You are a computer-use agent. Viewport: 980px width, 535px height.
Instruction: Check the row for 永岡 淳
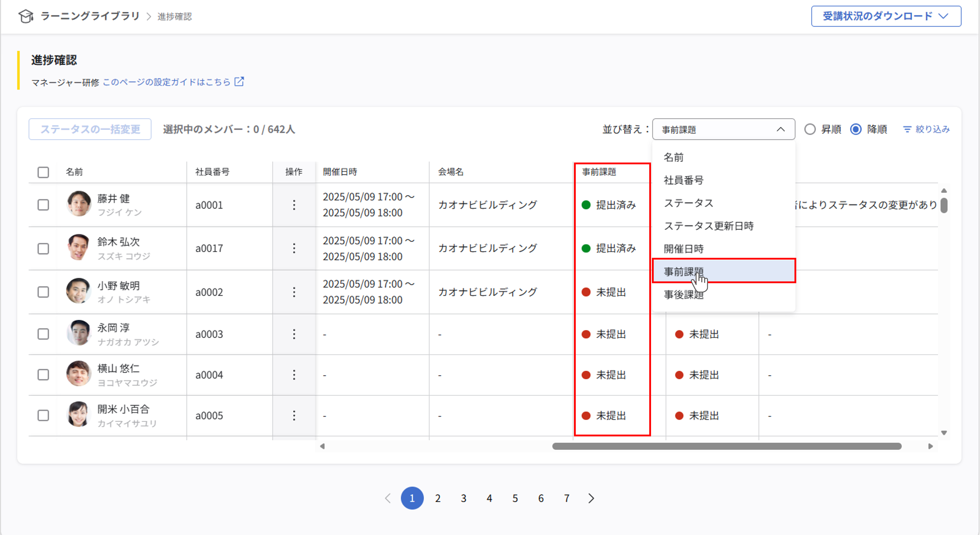coord(43,334)
